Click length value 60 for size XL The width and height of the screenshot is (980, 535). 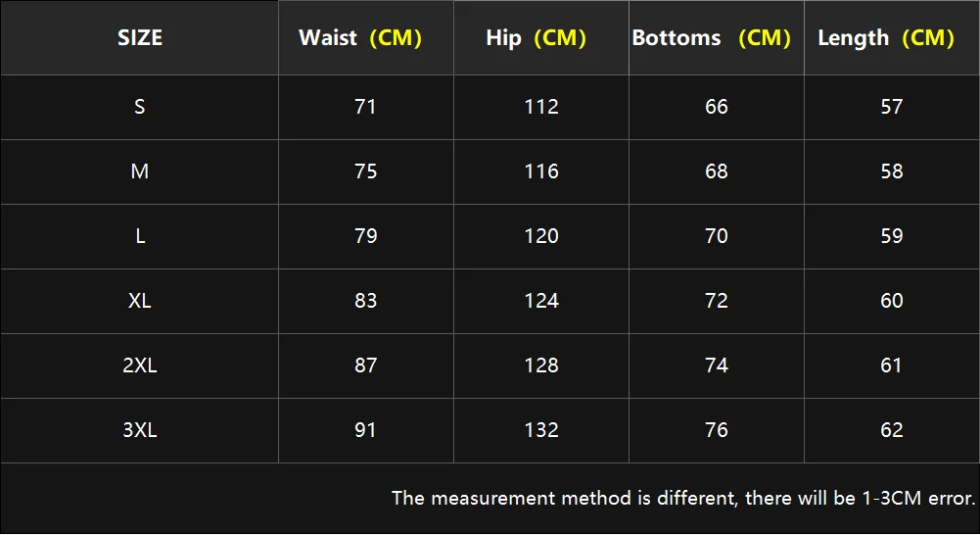(x=892, y=301)
